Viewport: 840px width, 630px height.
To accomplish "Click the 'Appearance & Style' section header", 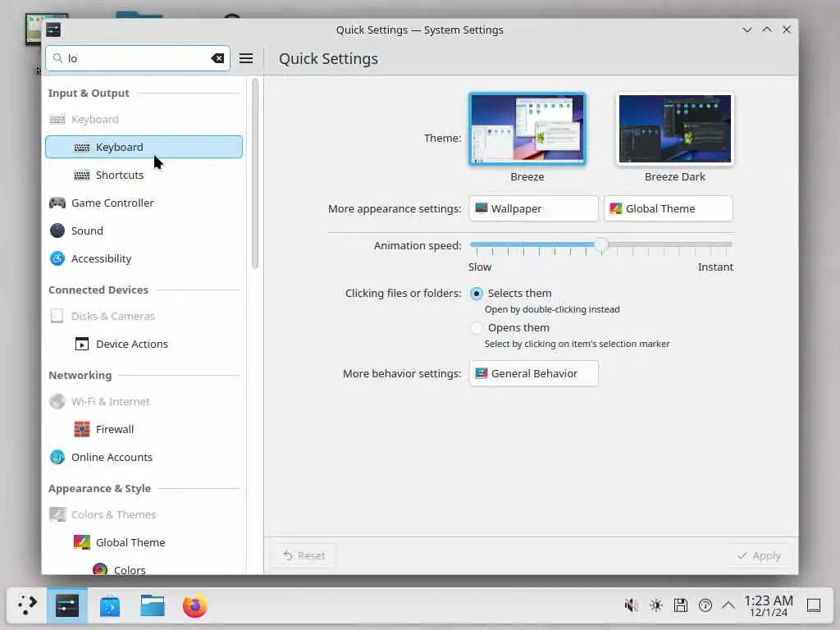I will [99, 489].
